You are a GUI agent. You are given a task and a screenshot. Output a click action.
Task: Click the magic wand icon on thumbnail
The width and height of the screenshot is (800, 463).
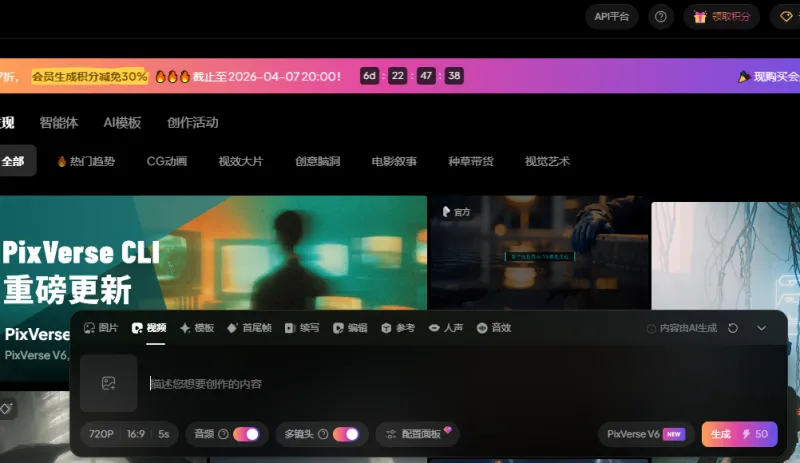(x=7, y=408)
